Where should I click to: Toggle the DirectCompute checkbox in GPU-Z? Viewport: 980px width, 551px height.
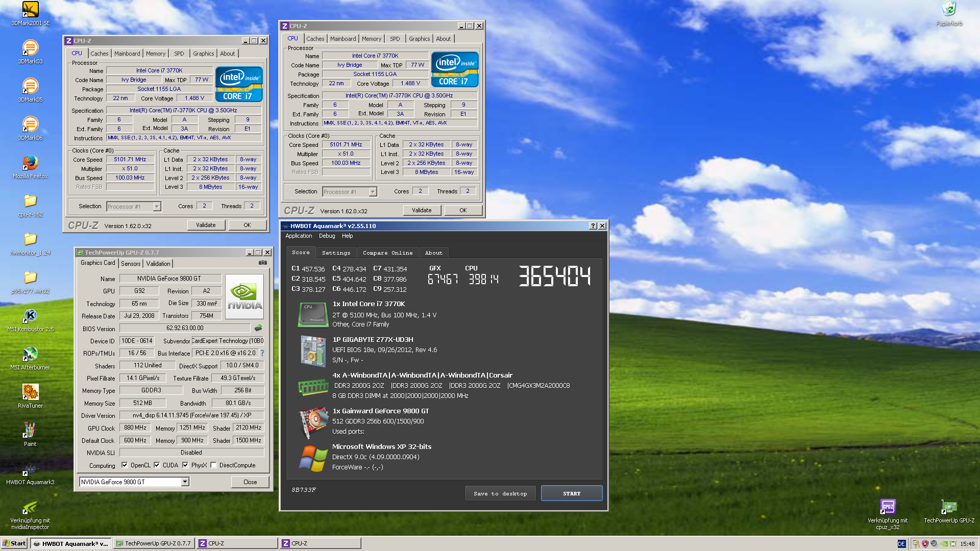(213, 465)
